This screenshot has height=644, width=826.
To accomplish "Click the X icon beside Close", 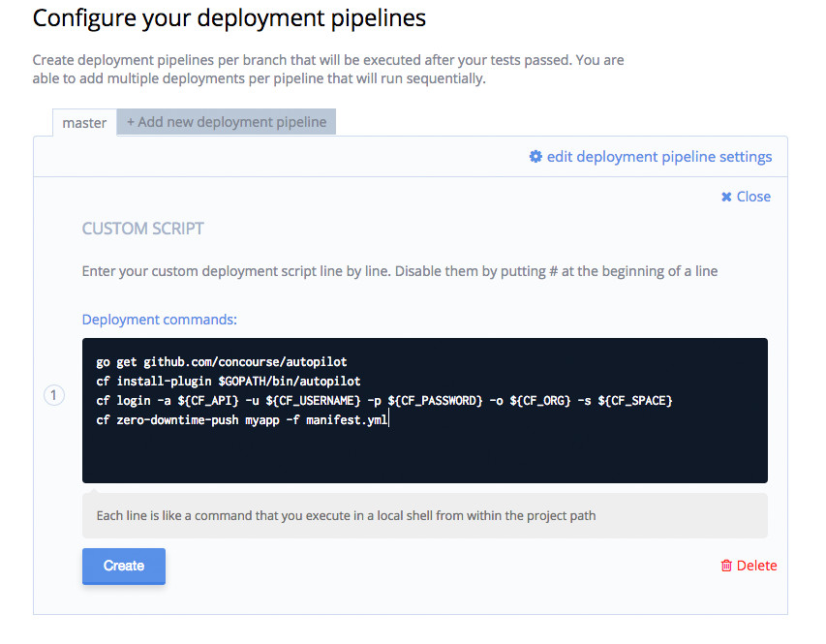I will [x=726, y=197].
